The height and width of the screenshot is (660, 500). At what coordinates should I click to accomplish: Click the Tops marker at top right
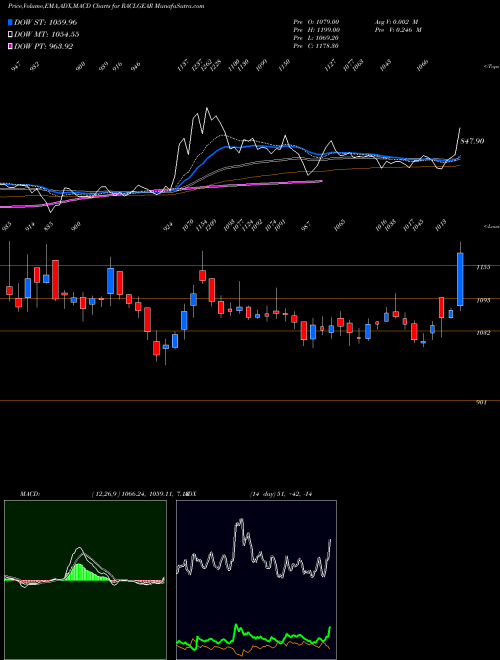pyautogui.click(x=492, y=67)
